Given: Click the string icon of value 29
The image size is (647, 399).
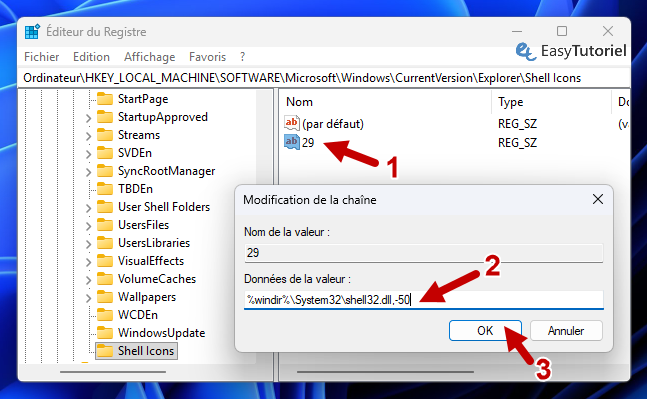Looking at the screenshot, I should click(x=292, y=142).
